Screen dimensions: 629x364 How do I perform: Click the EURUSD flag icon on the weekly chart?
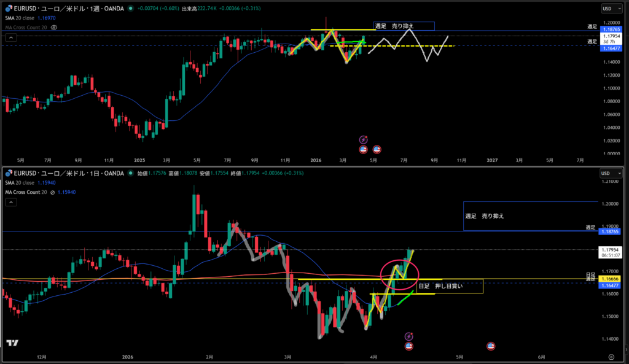(9, 9)
